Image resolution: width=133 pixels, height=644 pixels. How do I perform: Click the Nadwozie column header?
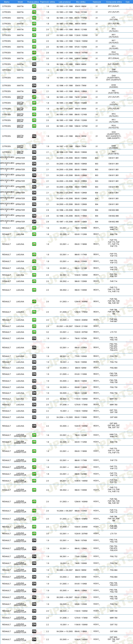pos(97,2)
